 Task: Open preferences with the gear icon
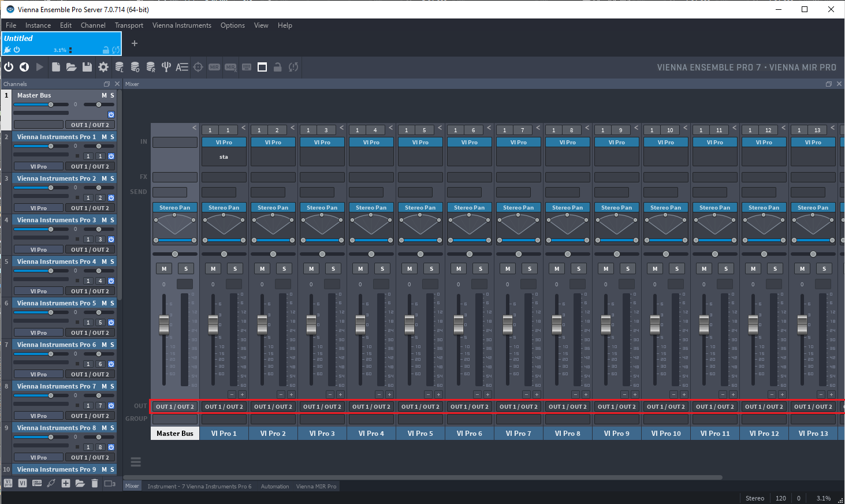103,67
